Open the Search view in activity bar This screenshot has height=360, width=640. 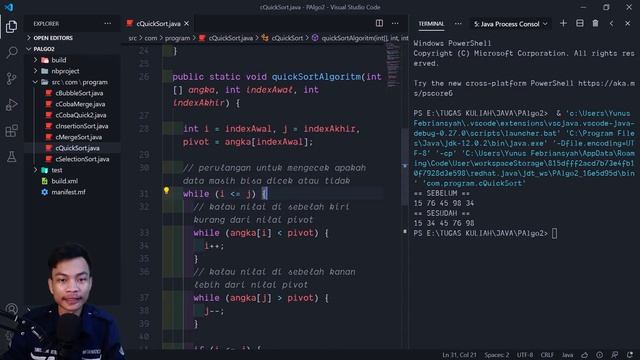point(11,52)
